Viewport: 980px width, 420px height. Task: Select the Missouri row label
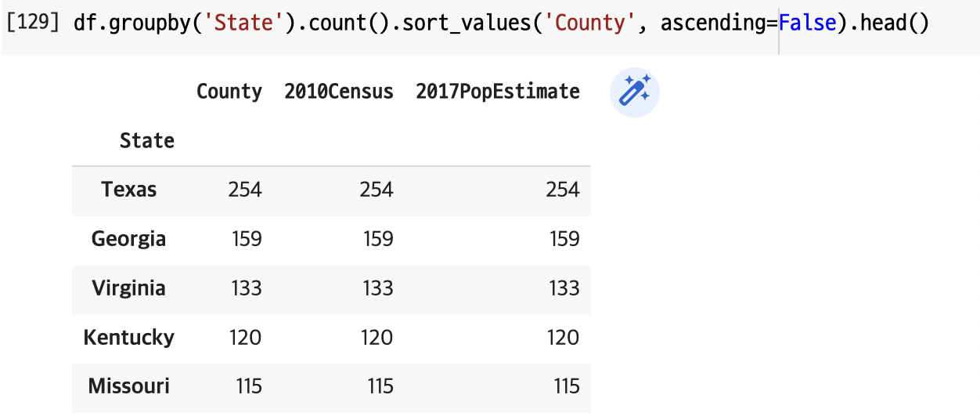pyautogui.click(x=129, y=386)
